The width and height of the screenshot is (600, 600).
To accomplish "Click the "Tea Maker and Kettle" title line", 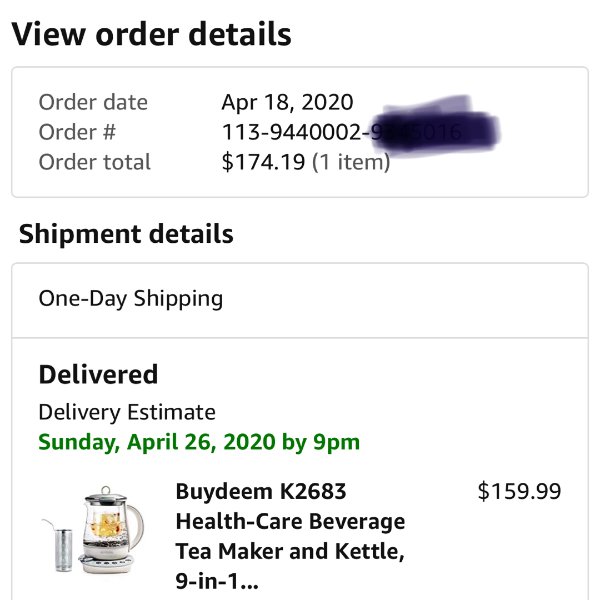I will [x=290, y=551].
